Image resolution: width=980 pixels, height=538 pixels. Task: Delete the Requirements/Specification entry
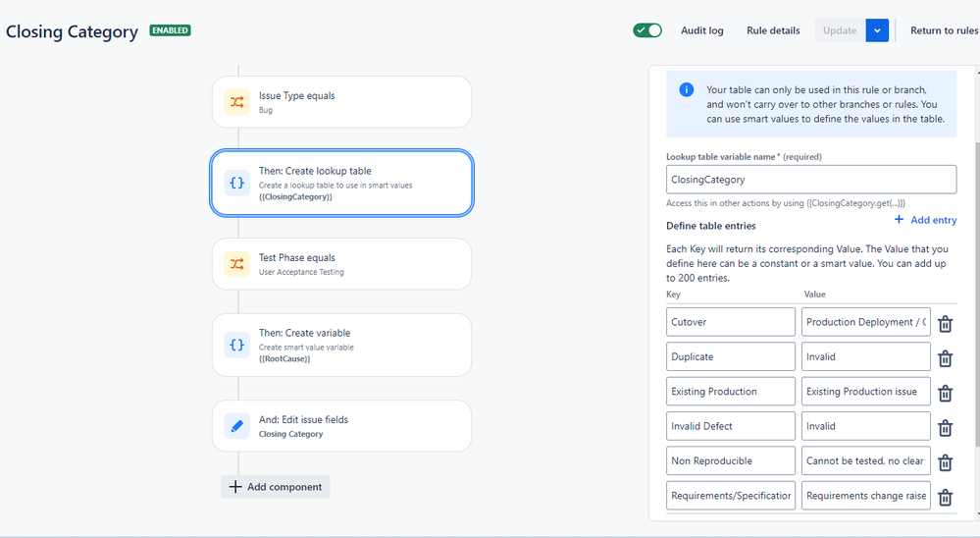(x=945, y=498)
